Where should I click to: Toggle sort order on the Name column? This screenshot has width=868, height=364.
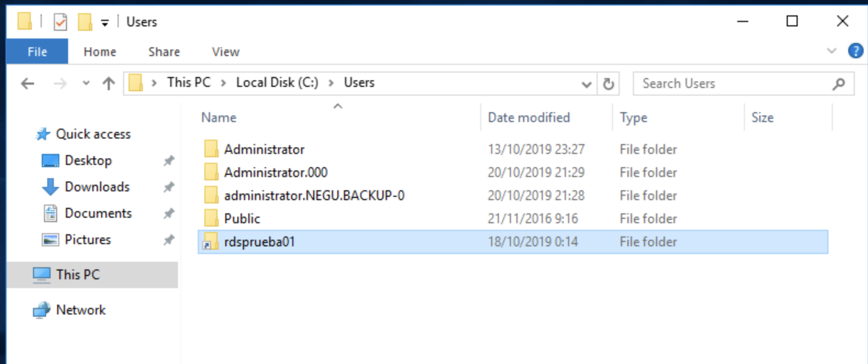pyautogui.click(x=218, y=117)
